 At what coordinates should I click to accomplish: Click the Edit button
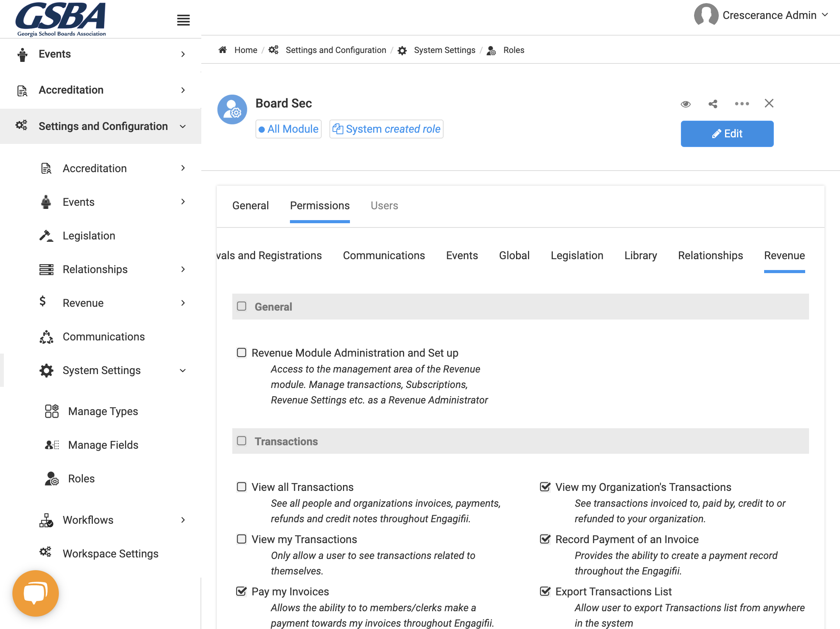point(727,133)
